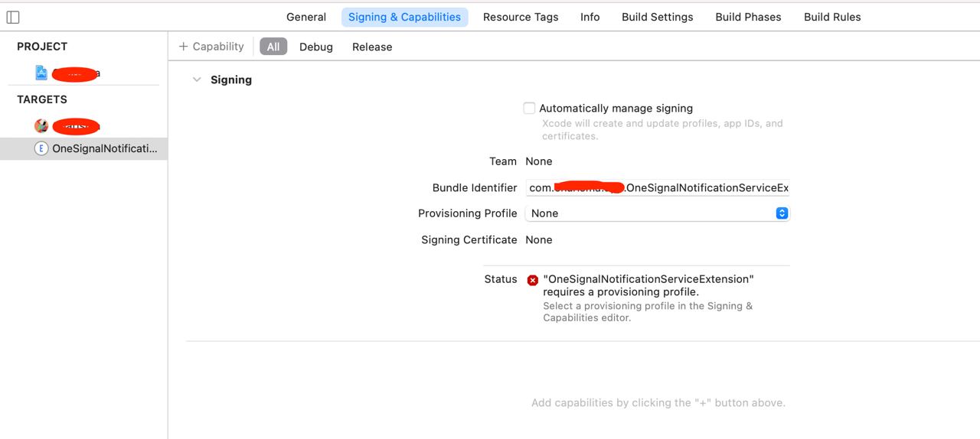
Task: Open the General tab
Action: tap(306, 17)
